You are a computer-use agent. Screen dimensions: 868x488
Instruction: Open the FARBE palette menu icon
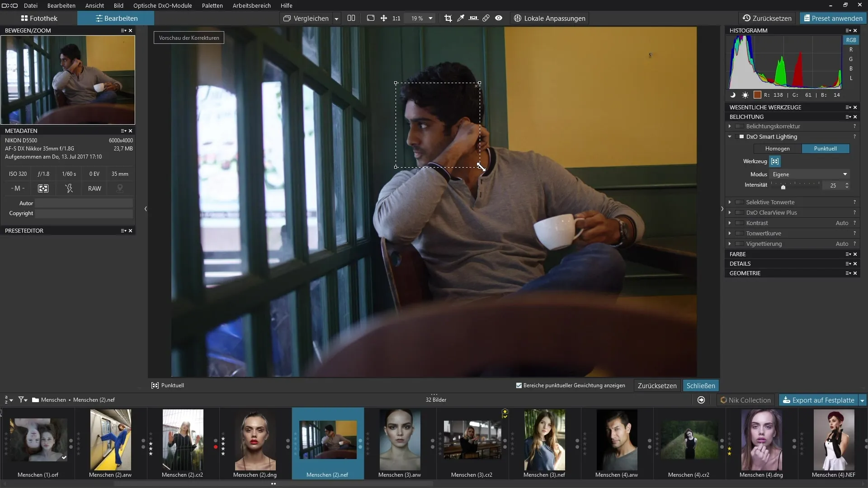pos(848,254)
